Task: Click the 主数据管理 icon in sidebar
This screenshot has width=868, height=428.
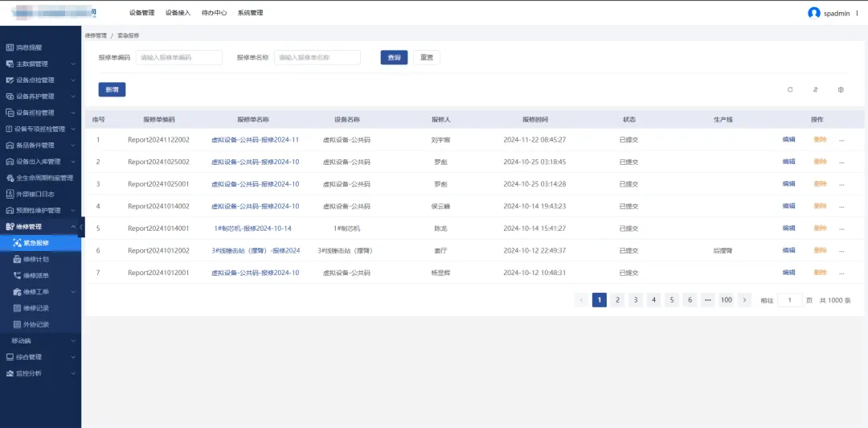Action: tap(10, 64)
